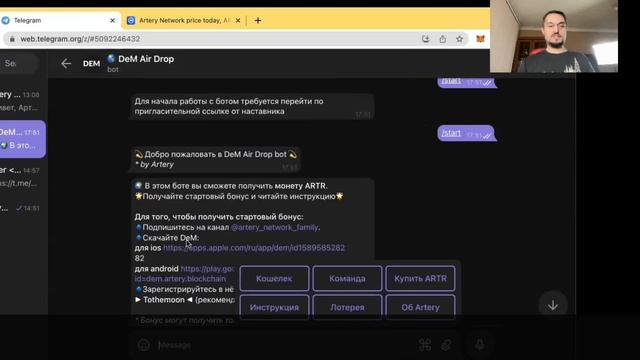This screenshot has height=360, width=640.
Task: Click the share icon in the address bar
Action: pos(442,39)
